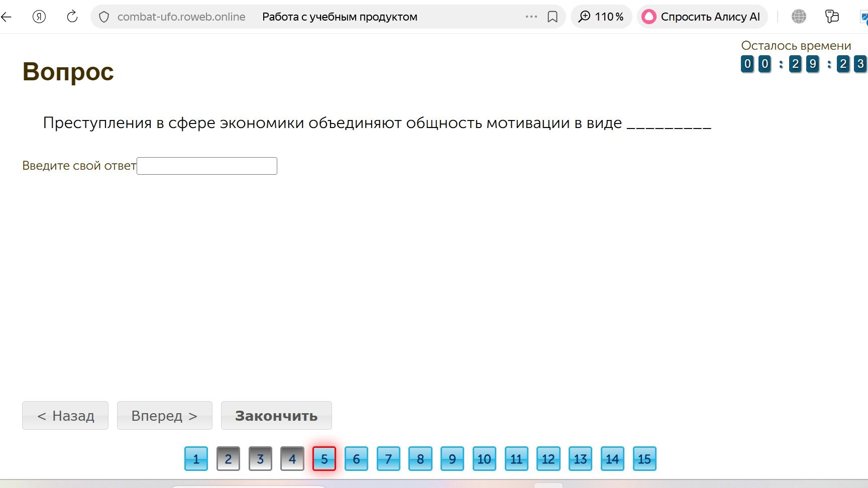Click the 110% zoom indicator

tap(601, 17)
